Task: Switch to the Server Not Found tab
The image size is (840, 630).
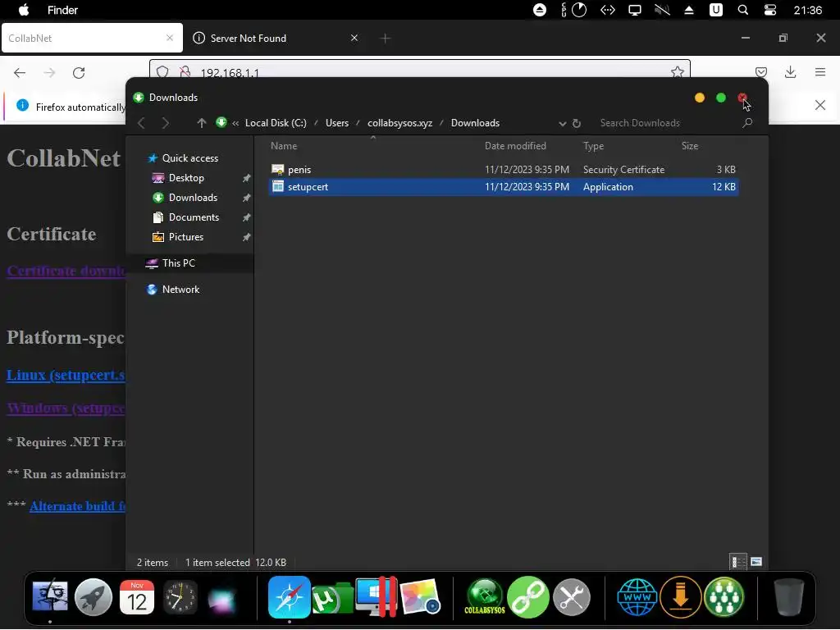Action: click(x=273, y=38)
